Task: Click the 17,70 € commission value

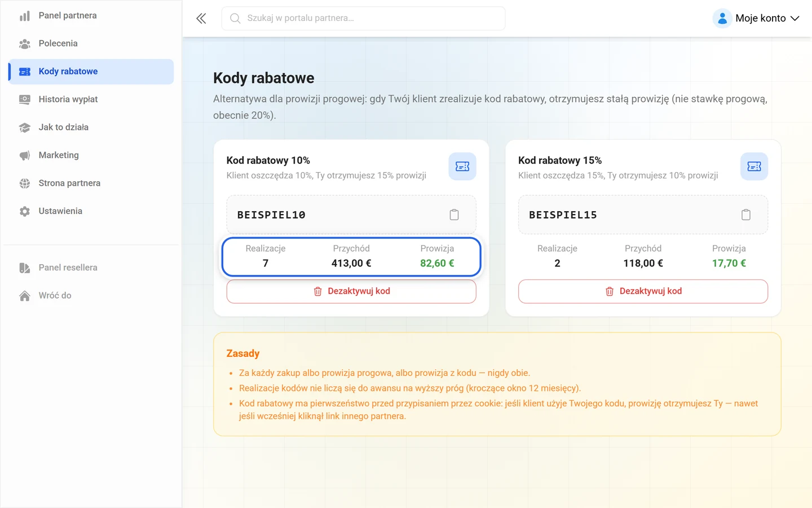Action: click(x=729, y=263)
